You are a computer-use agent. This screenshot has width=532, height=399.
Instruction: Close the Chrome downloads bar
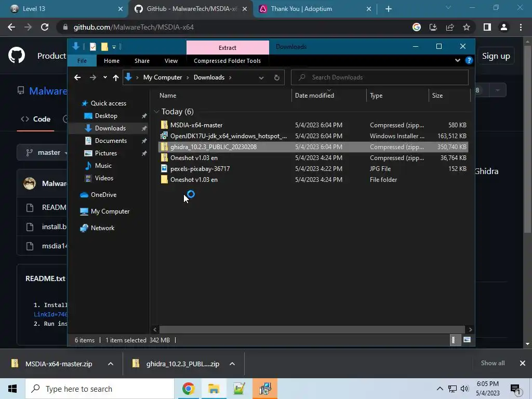pos(523,363)
